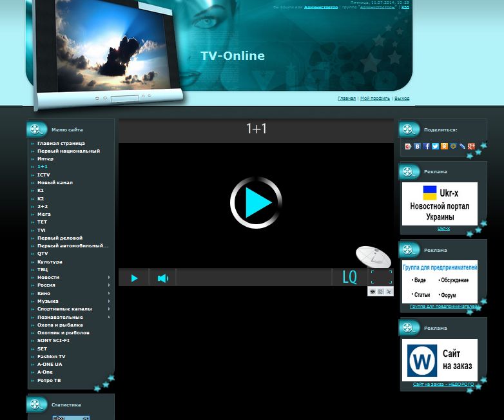Image resolution: width=504 pixels, height=420 pixels.
Task: Toggle LQ quality in the player
Action: coord(349,278)
